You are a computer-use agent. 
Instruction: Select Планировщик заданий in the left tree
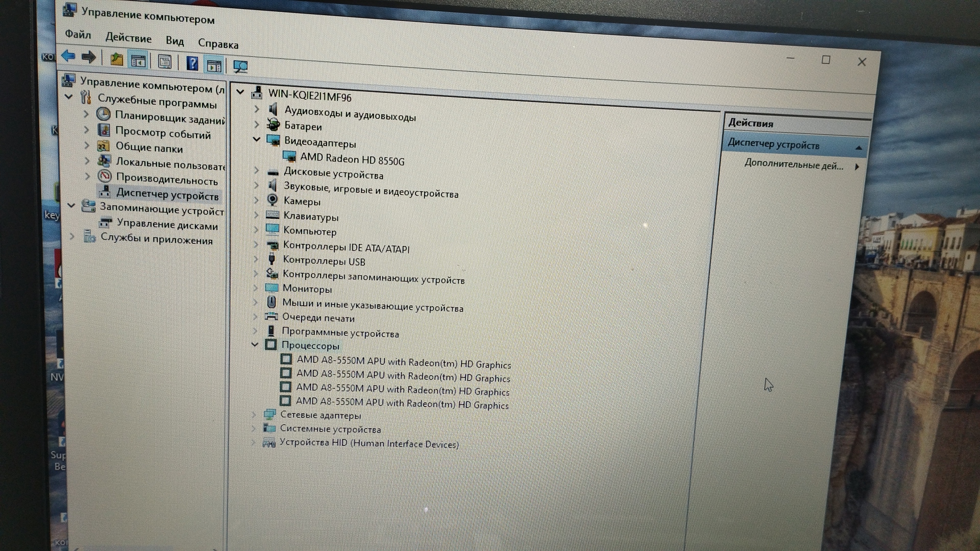(169, 118)
